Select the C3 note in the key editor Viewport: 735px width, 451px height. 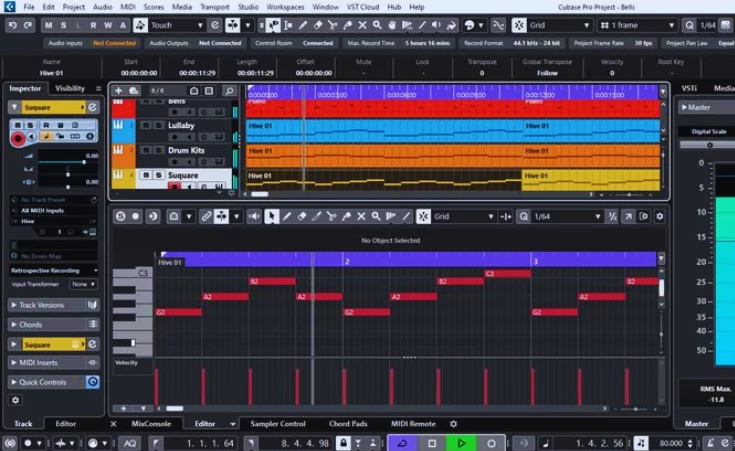(x=508, y=274)
